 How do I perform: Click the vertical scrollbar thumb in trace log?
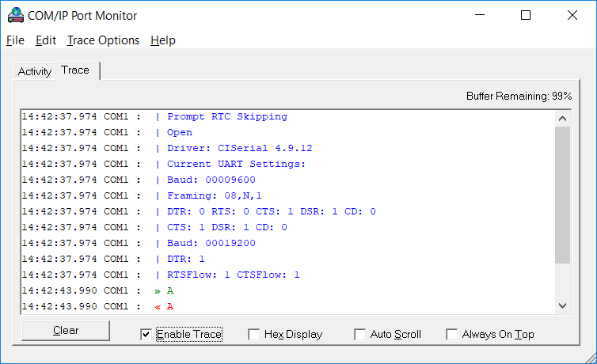point(562,195)
